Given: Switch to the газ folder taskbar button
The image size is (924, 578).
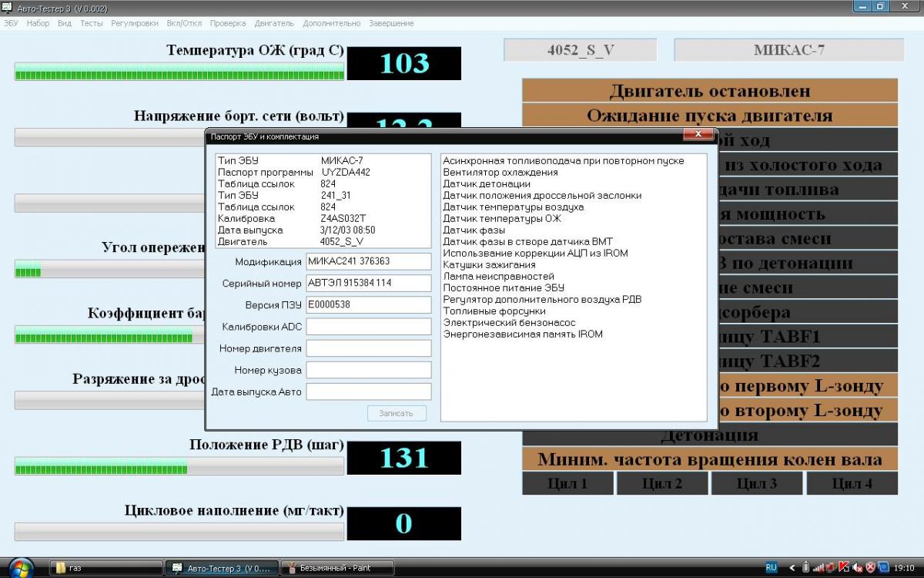Looking at the screenshot, I should [105, 568].
